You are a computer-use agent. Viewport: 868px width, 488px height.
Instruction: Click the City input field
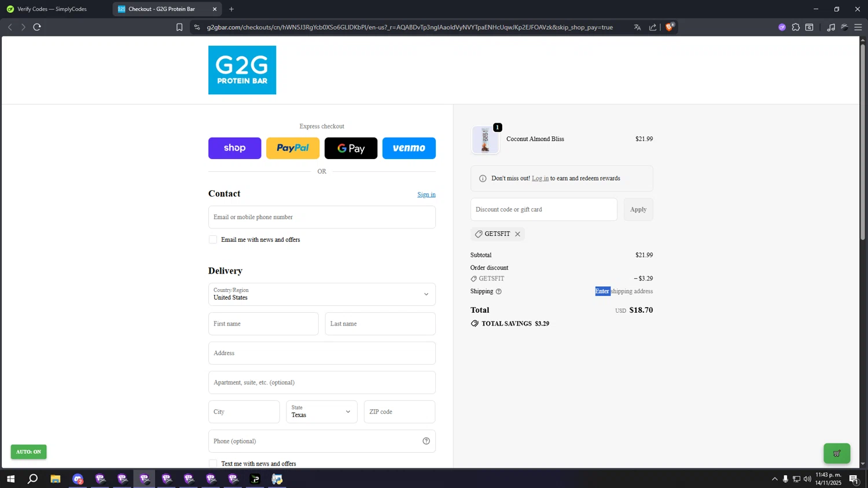[244, 412]
